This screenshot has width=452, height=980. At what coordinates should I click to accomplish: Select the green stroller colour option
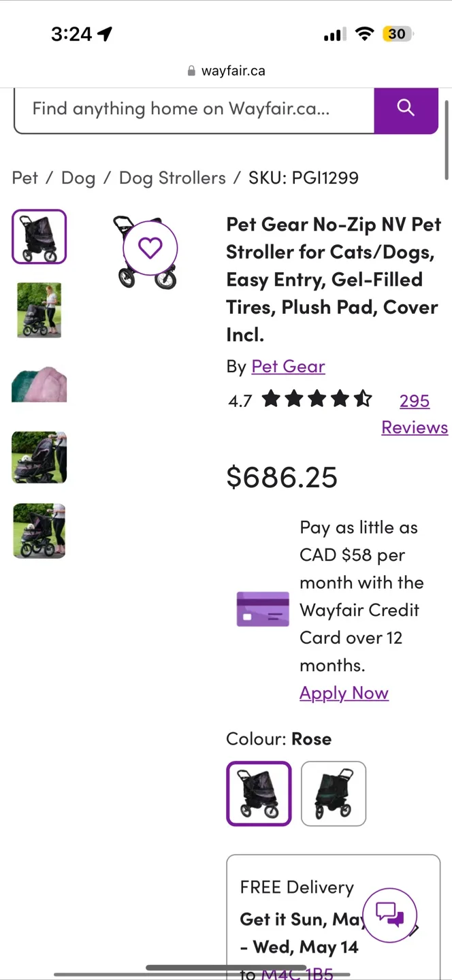334,794
